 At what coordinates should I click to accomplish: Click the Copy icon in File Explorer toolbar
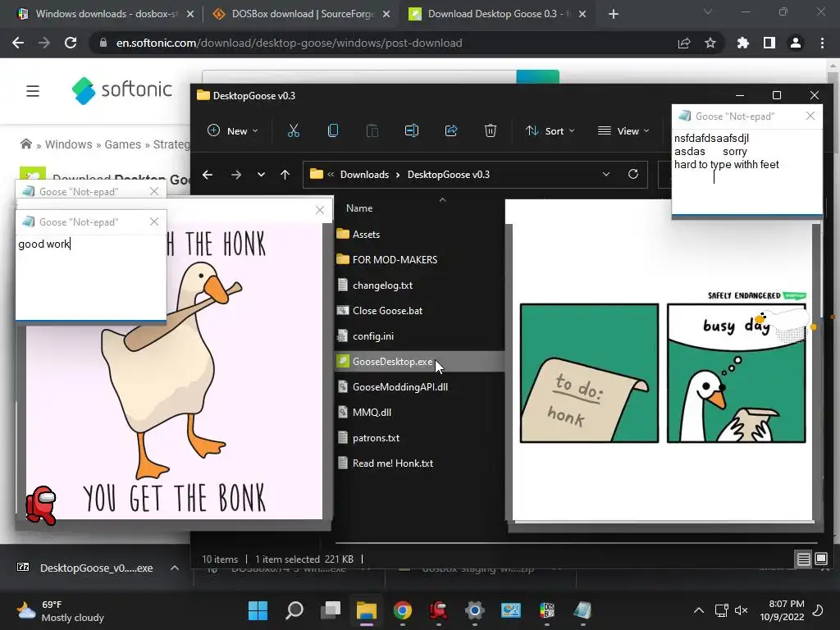click(x=333, y=130)
